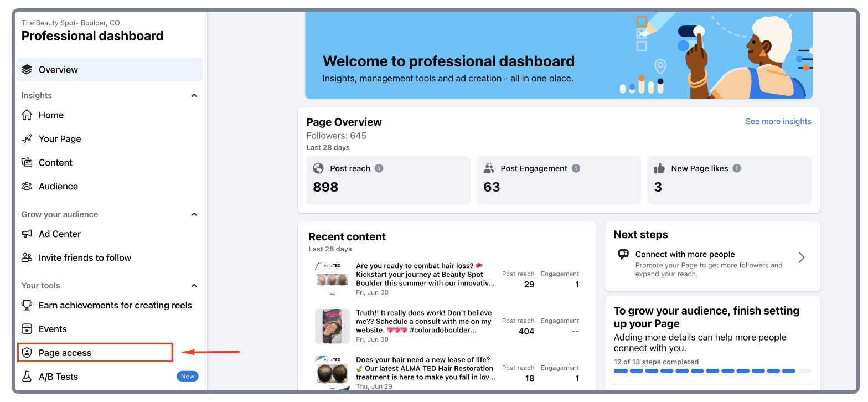Screen dimensions: 868x402
Task: Click info icon beside Post Engagement
Action: tap(576, 168)
